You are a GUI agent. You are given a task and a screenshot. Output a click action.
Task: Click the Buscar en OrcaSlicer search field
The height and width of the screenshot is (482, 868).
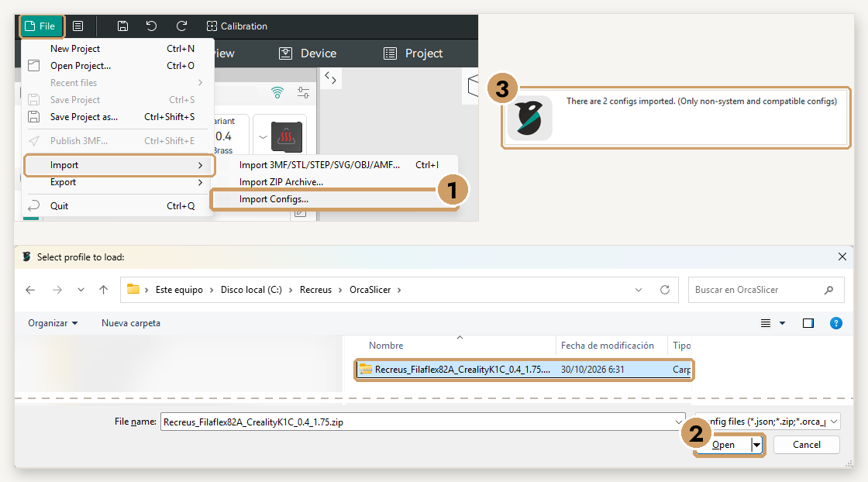[766, 290]
